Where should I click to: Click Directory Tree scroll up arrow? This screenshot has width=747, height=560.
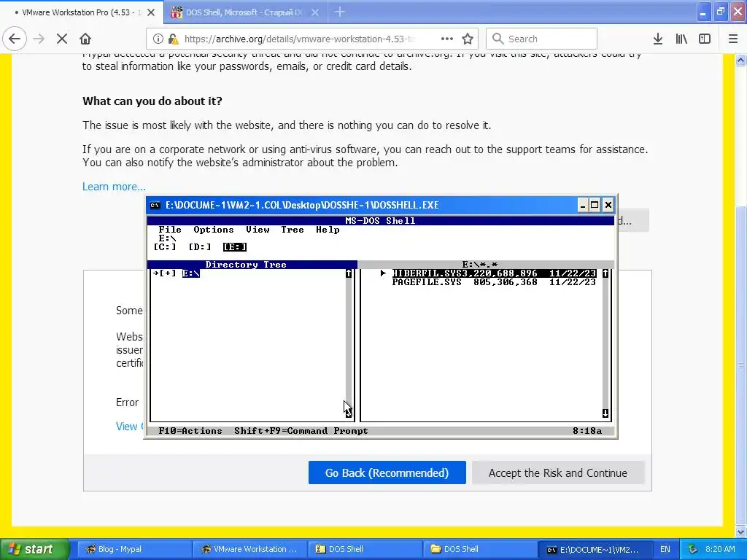(x=348, y=273)
